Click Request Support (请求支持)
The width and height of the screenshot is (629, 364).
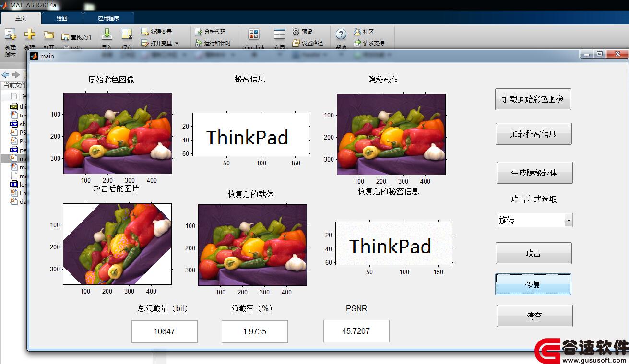pyautogui.click(x=369, y=43)
